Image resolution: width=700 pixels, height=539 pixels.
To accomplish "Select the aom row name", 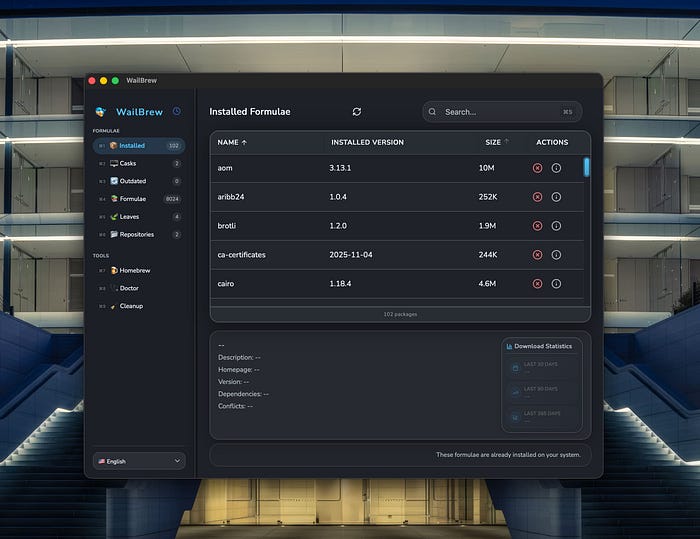I will [225, 168].
